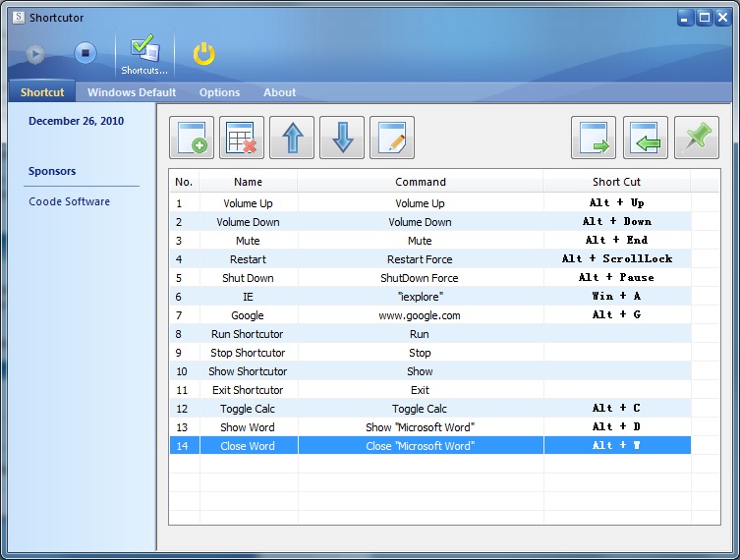Click the add new shortcut icon
The image size is (740, 560).
click(x=192, y=138)
